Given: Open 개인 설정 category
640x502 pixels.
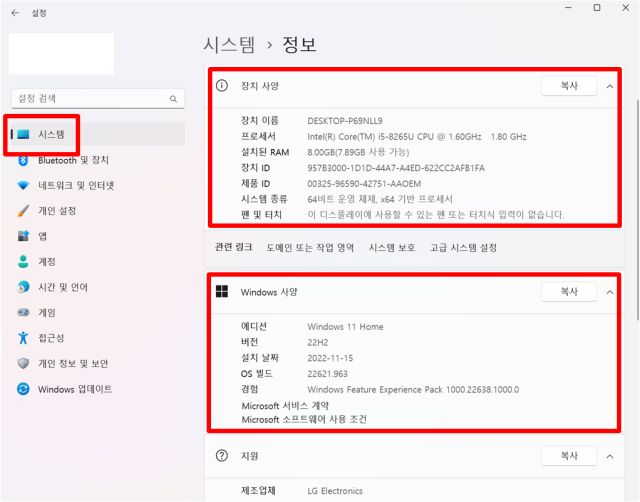Looking at the screenshot, I should (98, 211).
